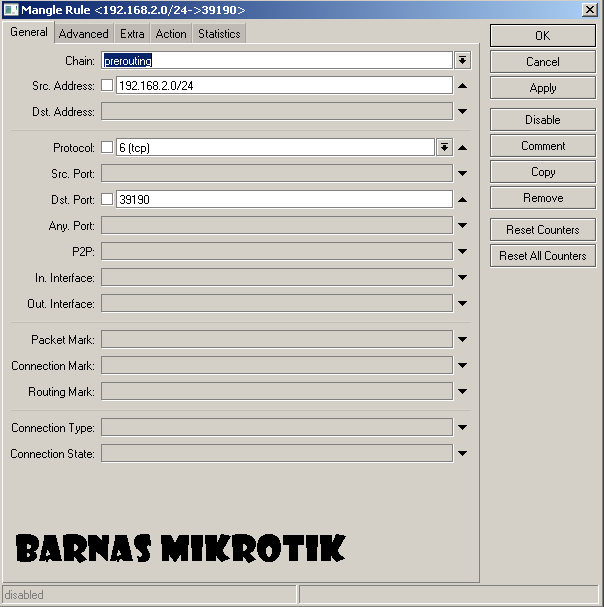Expand the Packet Mark field
Image resolution: width=604 pixels, height=607 pixels.
coord(462,340)
